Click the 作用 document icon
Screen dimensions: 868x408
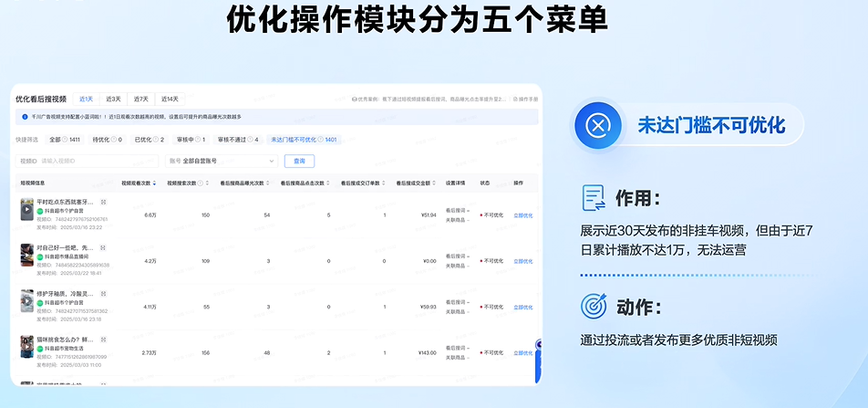tap(594, 198)
